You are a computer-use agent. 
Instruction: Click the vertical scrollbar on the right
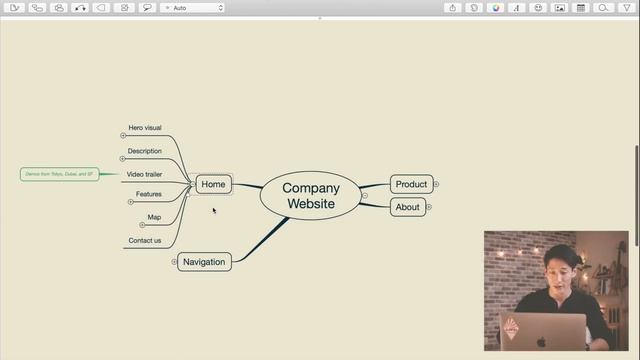pyautogui.click(x=636, y=196)
